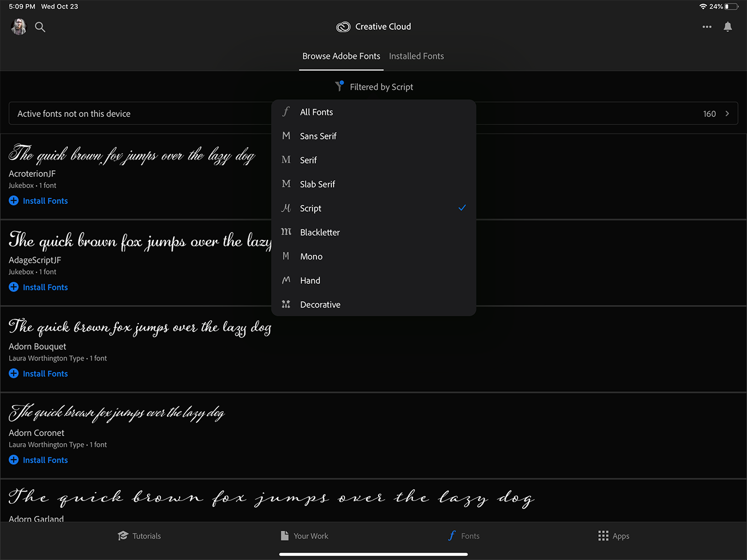Image resolution: width=747 pixels, height=560 pixels.
Task: Tap the plus icon for AcroterionJF
Action: 14,201
